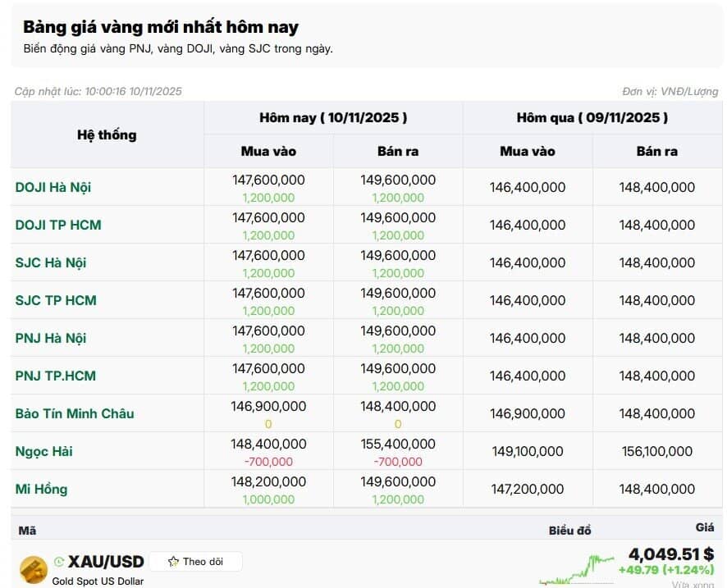Screen dimensions: 727x588
Task: Open the SJC Hà Nội link
Action: pos(51,262)
